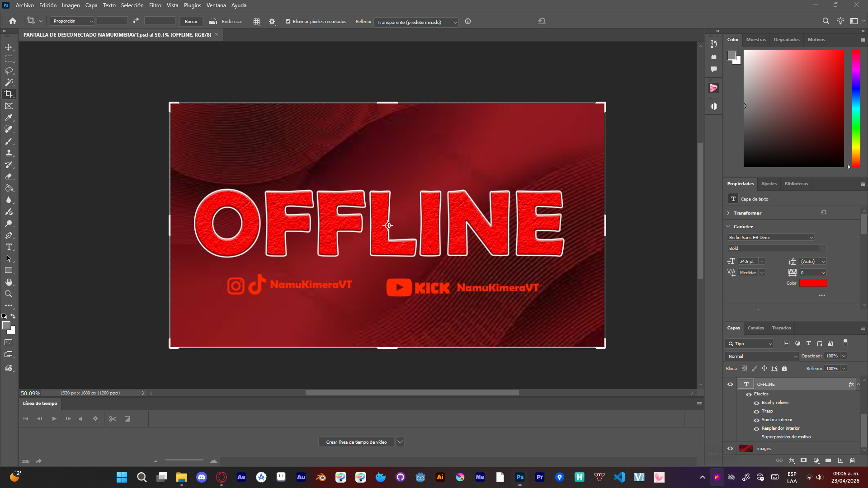
Task: Open the Berlin Sans FB Demi font dropdown
Action: (x=811, y=237)
